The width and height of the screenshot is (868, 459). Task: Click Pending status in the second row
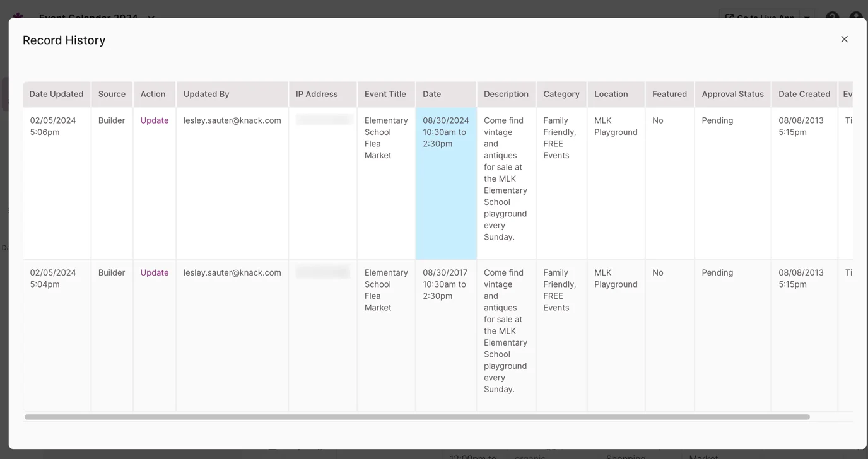pos(717,273)
